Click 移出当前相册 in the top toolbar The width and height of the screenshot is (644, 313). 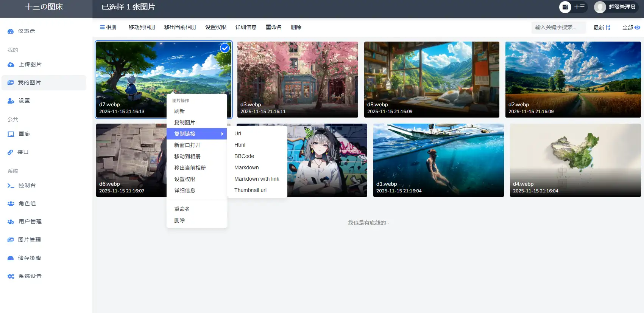[180, 27]
